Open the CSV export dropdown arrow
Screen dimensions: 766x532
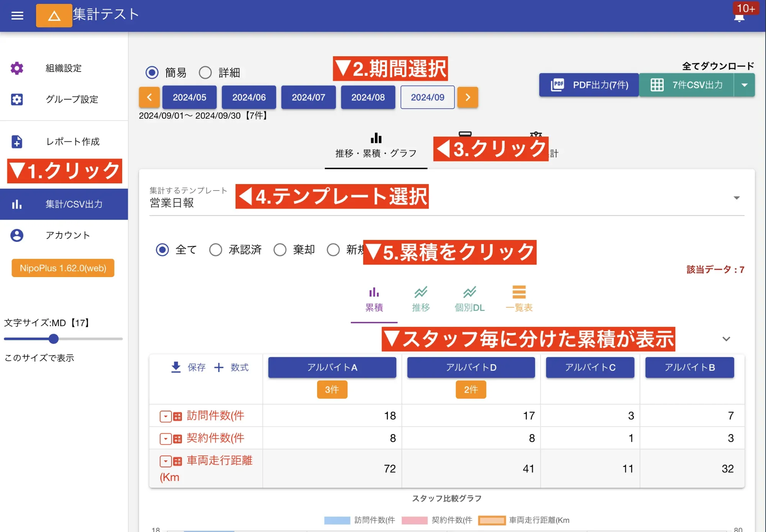(x=744, y=85)
